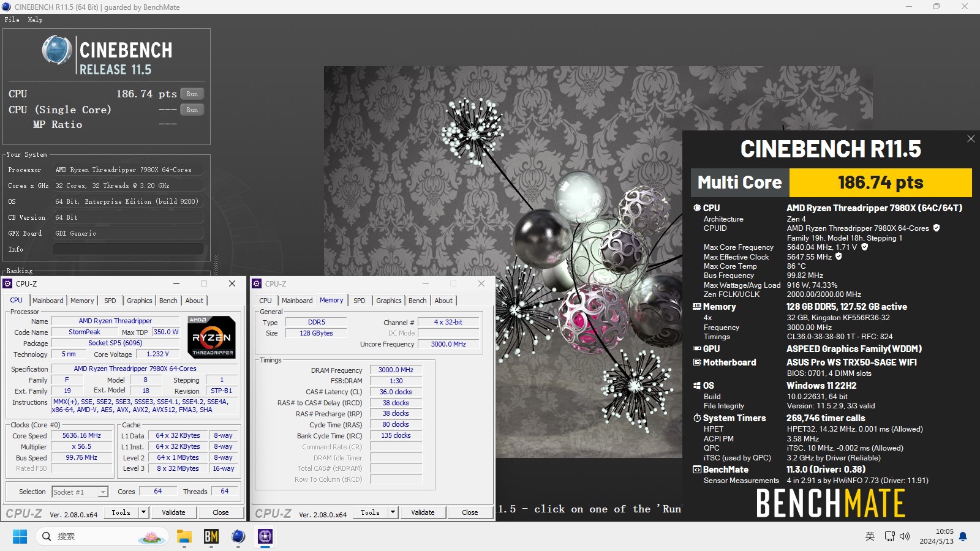980x551 pixels.
Task: Expand the Tools dropdown arrow in left CPU-Z
Action: (x=143, y=512)
